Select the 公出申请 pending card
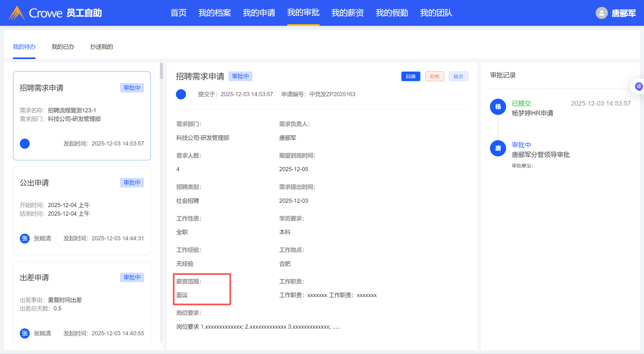The width and height of the screenshot is (644, 354). [x=82, y=210]
